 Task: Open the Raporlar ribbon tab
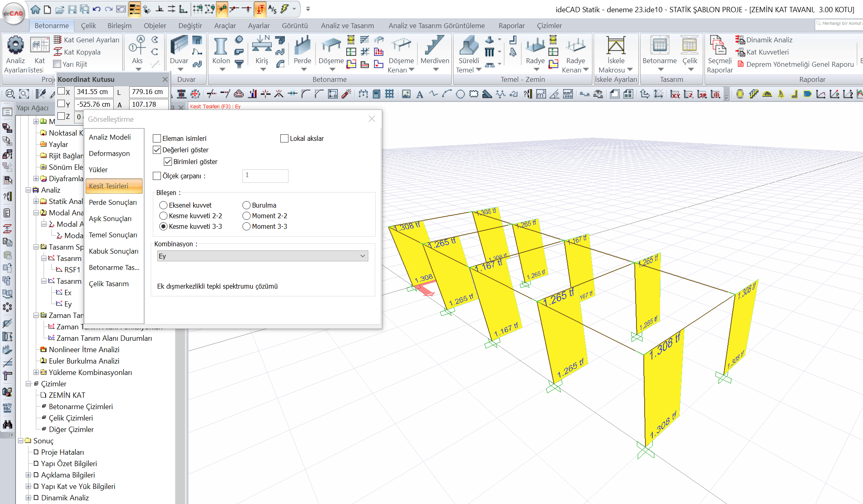[511, 26]
